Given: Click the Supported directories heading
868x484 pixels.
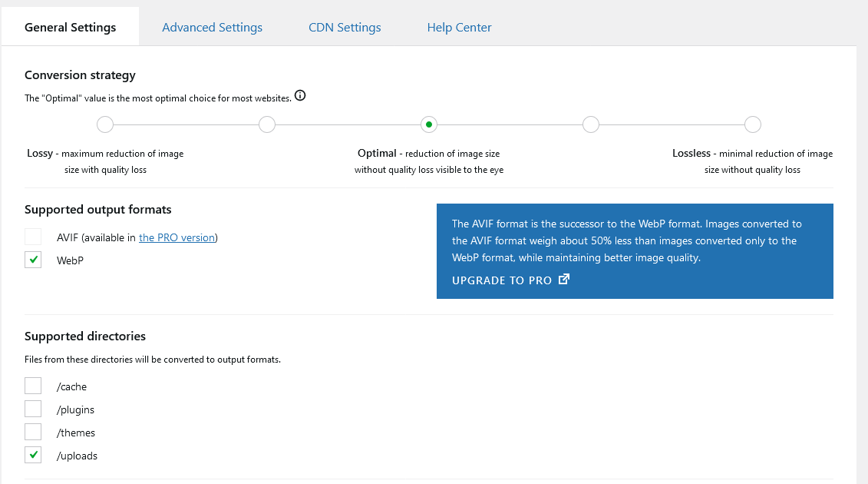Looking at the screenshot, I should click(85, 336).
